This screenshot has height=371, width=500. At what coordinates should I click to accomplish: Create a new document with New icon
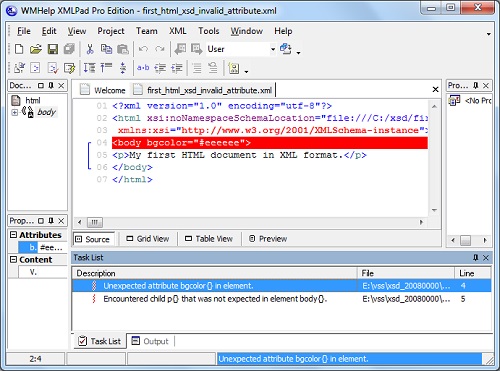pos(19,49)
